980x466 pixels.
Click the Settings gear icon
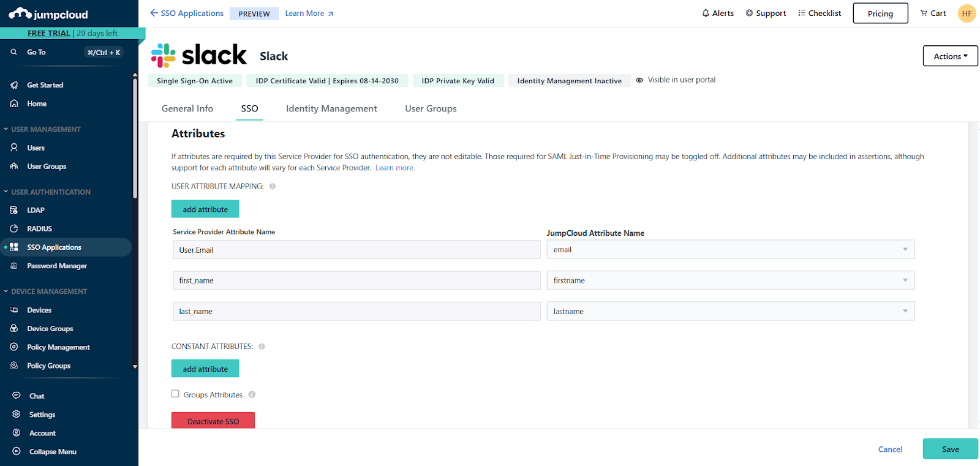click(17, 414)
